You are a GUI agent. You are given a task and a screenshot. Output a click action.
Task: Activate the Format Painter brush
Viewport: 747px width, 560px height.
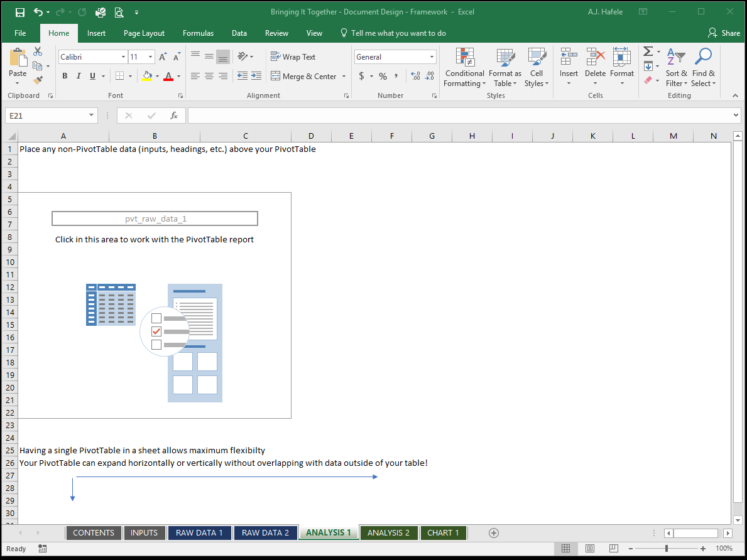[x=38, y=80]
